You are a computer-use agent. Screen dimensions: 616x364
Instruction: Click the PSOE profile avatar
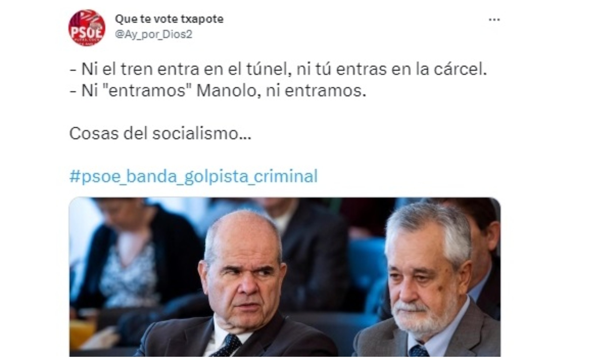click(x=87, y=28)
